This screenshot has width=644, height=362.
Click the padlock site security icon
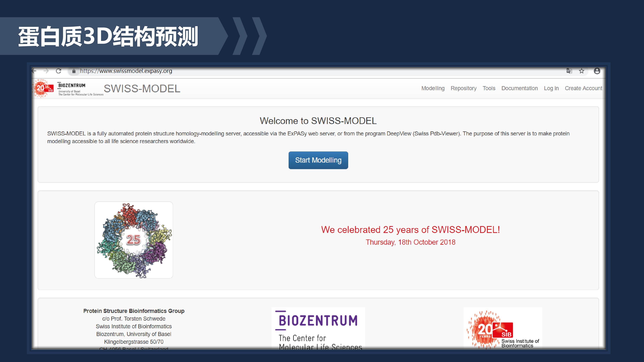click(74, 71)
